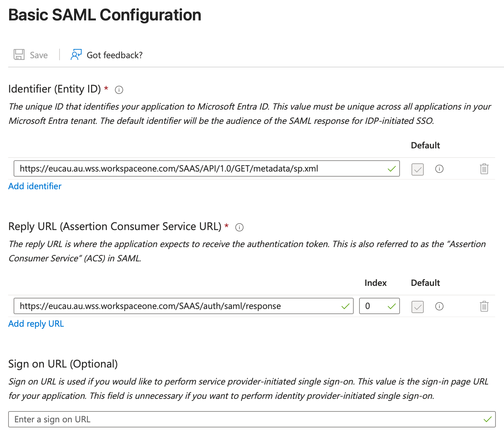Click the Got feedback person icon

(x=76, y=55)
